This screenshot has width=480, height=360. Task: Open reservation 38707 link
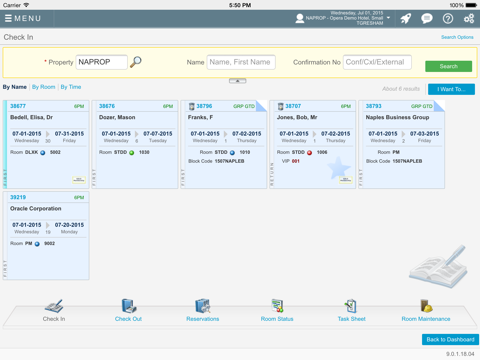click(293, 106)
